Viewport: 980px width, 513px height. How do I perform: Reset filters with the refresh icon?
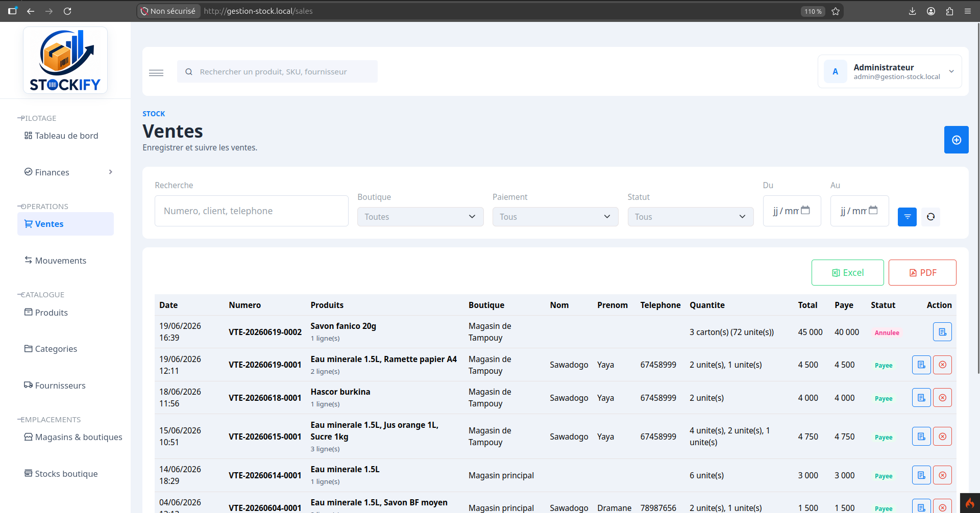click(930, 217)
